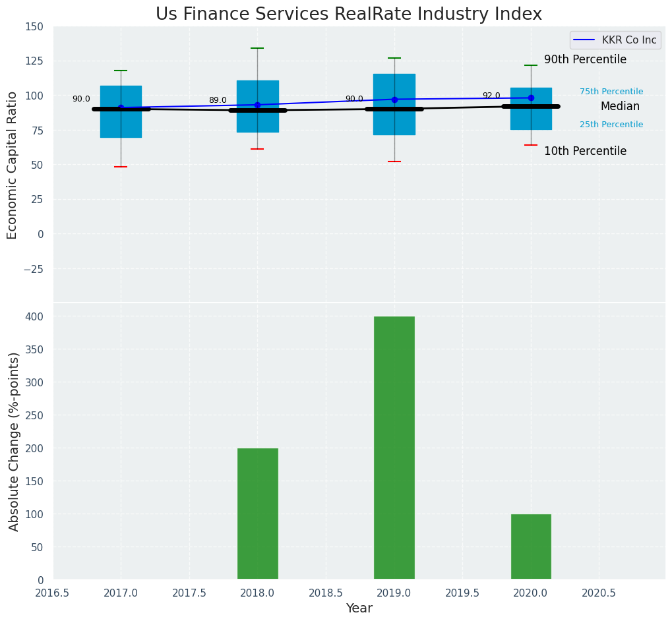Select the 'Year' x-axis label
The width and height of the screenshot is (672, 621).
click(x=359, y=608)
